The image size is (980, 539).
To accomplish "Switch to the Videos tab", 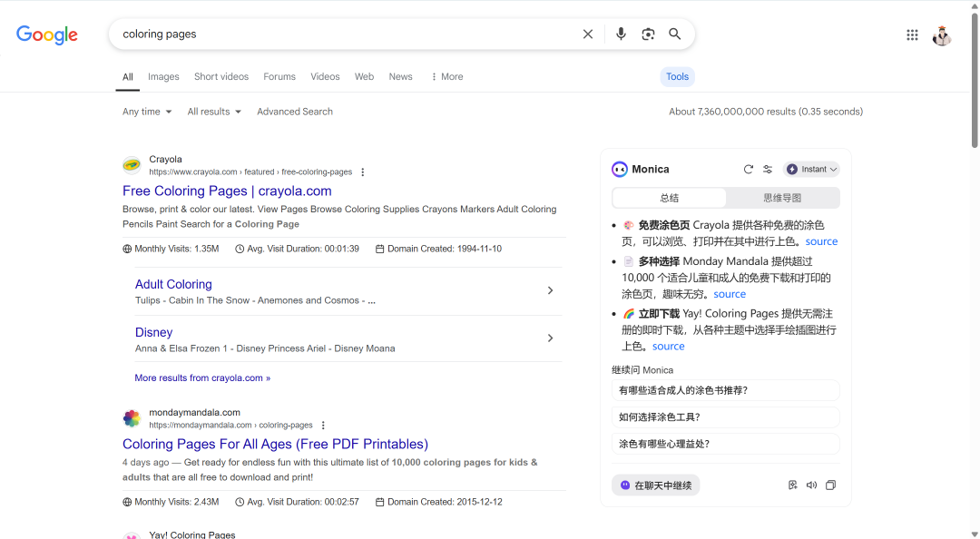I will pos(325,76).
